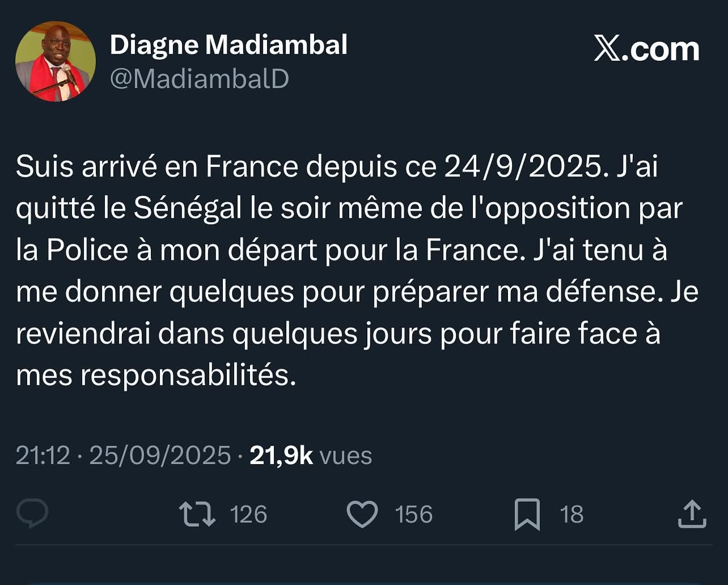This screenshot has width=728, height=585.
Task: Click the phrase "Suis arrivé" starting the tweet
Action: 86,167
